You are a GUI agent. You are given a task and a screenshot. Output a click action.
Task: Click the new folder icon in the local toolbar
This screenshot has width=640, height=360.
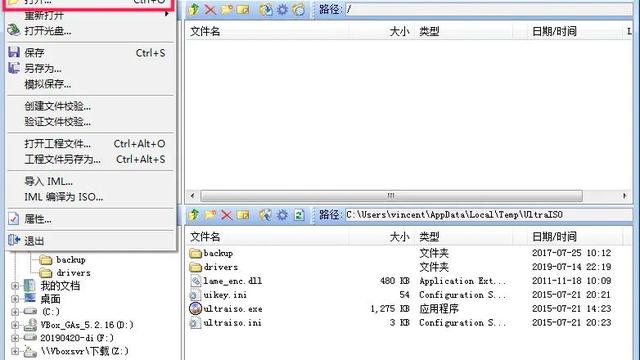[210, 215]
